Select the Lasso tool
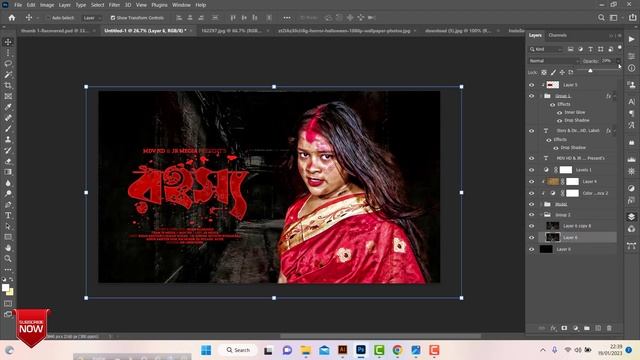 (x=8, y=64)
